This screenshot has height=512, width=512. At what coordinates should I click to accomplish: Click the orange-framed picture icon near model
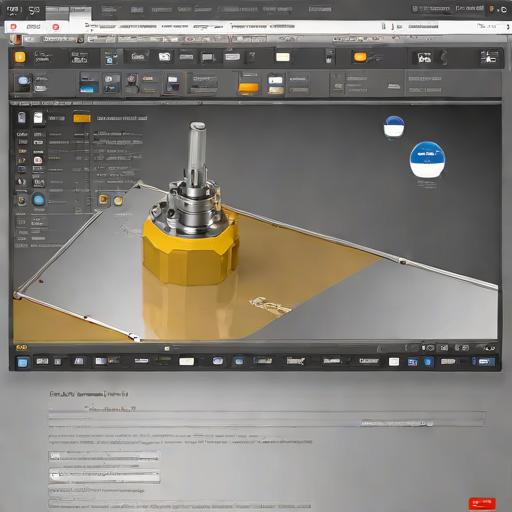click(104, 199)
